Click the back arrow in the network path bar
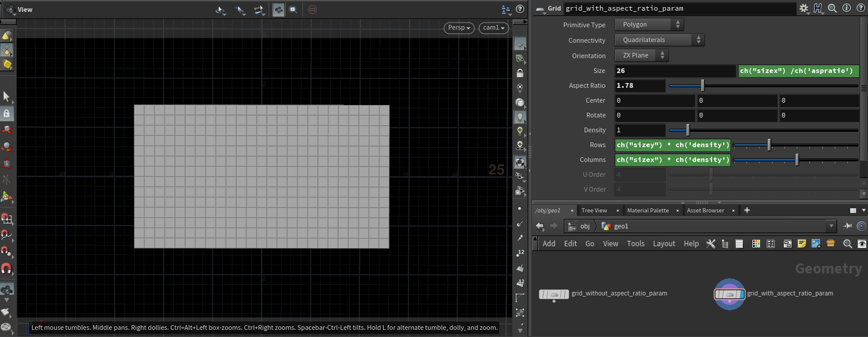This screenshot has width=868, height=337. 540,226
